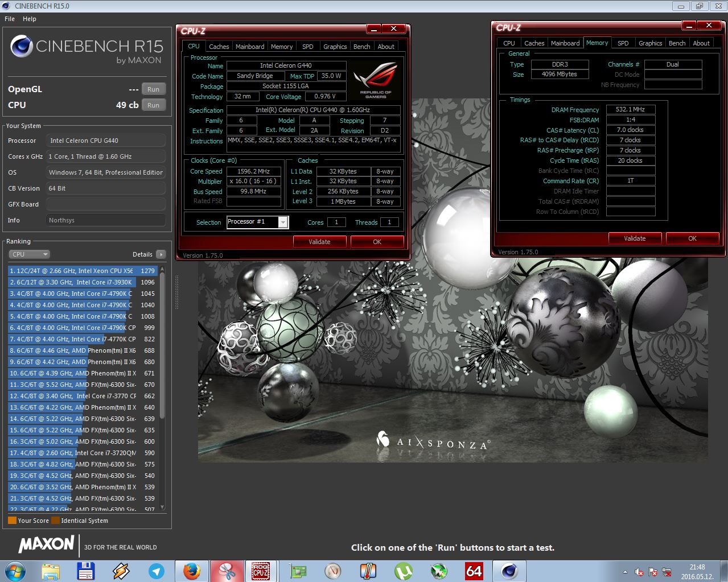This screenshot has width=728, height=582.
Task: Select ranking row 1 Intel Xeon 1279
Action: tap(83, 271)
